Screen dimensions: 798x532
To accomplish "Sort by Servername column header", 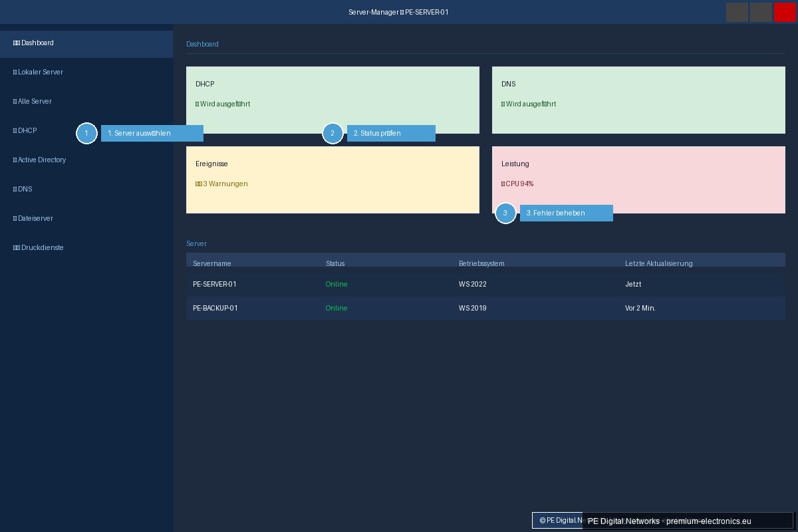I will pyautogui.click(x=212, y=264).
